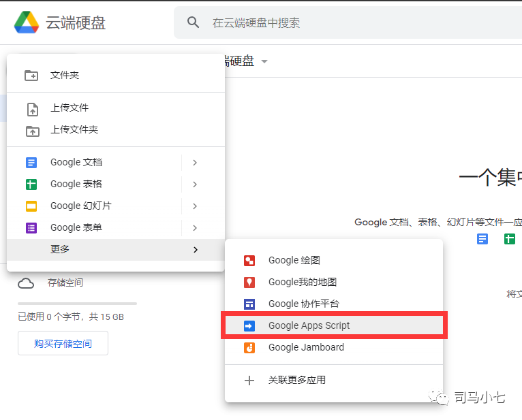The image size is (522, 420).
Task: Click the Google Sites icon
Action: (x=249, y=304)
